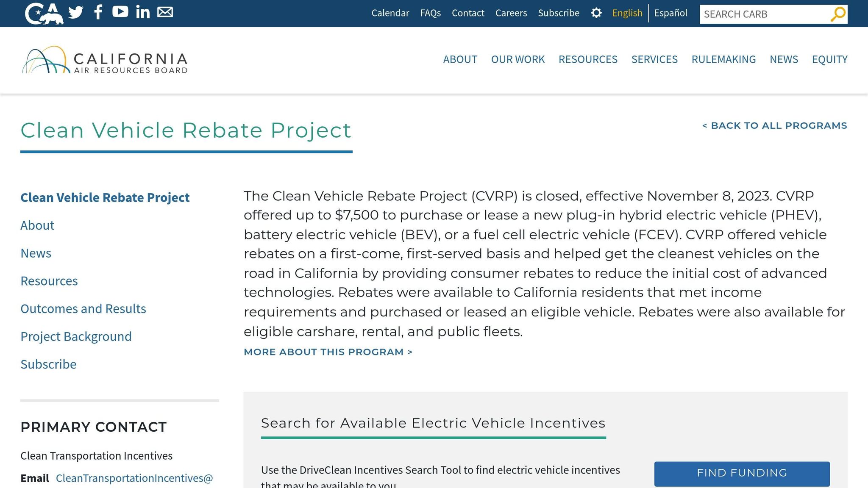The image size is (868, 488).
Task: Click Subscribe in the sidebar
Action: (48, 364)
